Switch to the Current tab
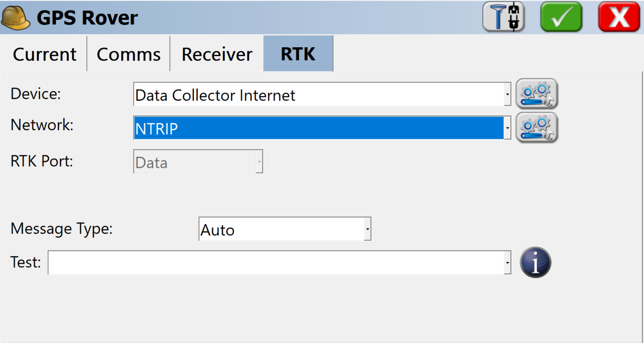Image resolution: width=644 pixels, height=343 pixels. pos(45,54)
